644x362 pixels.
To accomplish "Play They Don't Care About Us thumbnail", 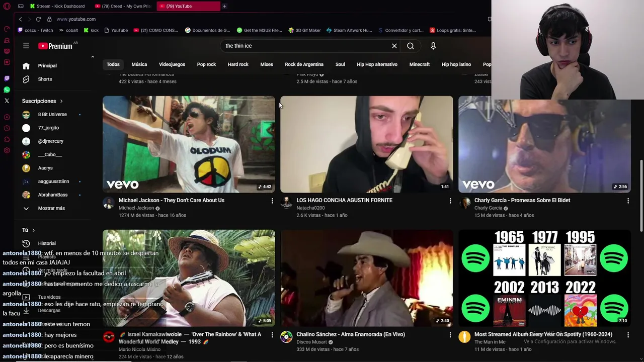I will point(189,144).
